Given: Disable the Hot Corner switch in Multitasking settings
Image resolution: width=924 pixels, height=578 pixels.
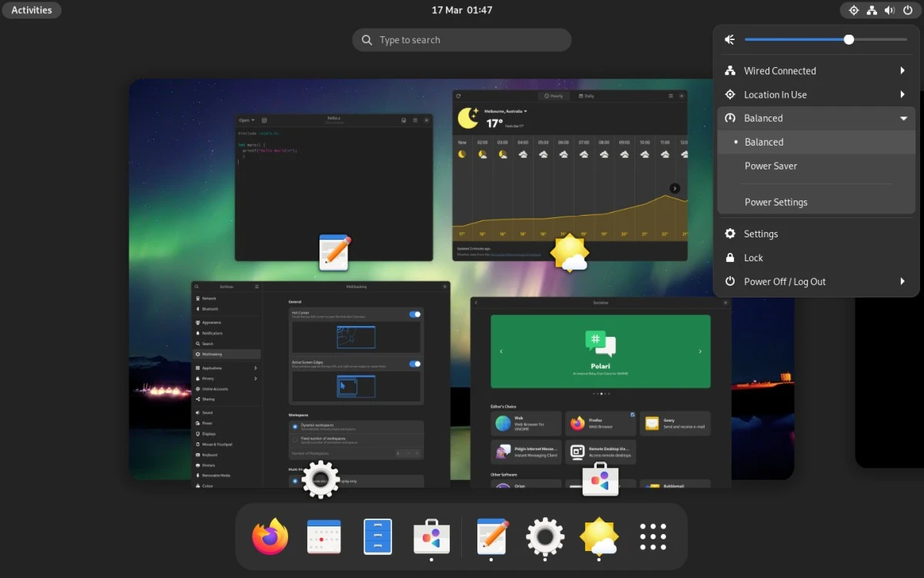Looking at the screenshot, I should pyautogui.click(x=414, y=314).
